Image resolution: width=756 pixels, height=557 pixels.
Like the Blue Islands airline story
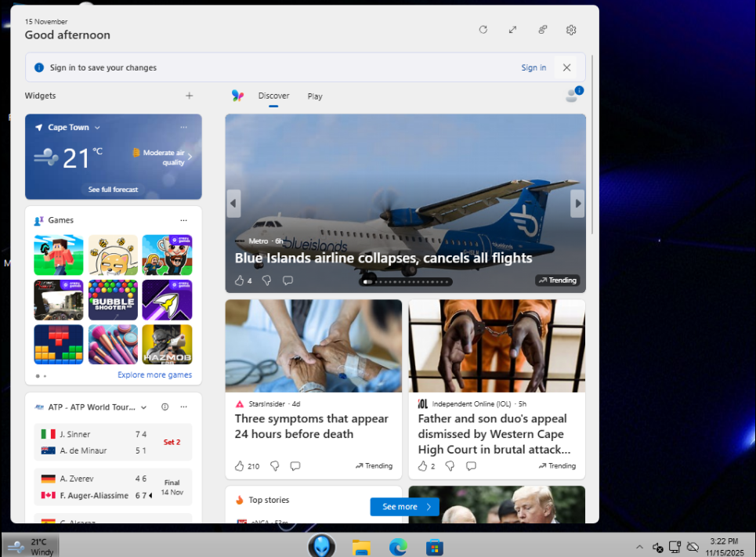coord(239,280)
